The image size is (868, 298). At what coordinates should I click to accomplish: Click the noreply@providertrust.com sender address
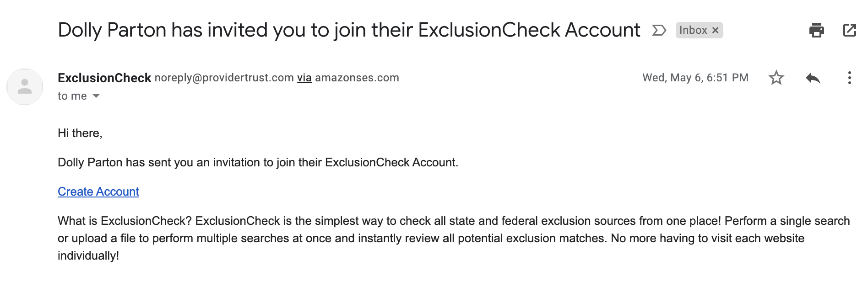(x=224, y=78)
